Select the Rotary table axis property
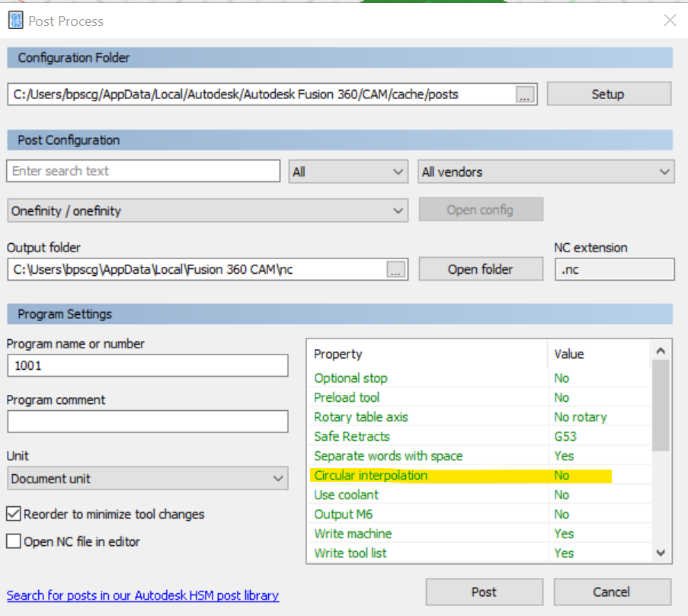 pyautogui.click(x=479, y=417)
